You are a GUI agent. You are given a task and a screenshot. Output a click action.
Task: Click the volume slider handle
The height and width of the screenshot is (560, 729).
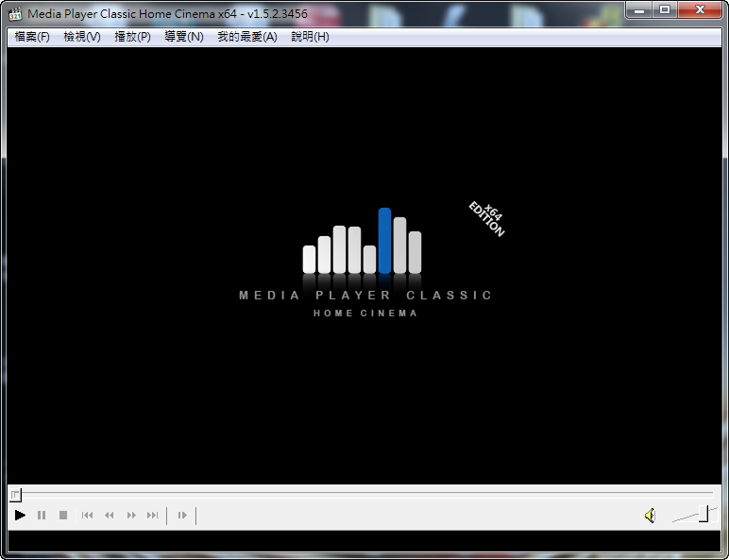[x=704, y=514]
